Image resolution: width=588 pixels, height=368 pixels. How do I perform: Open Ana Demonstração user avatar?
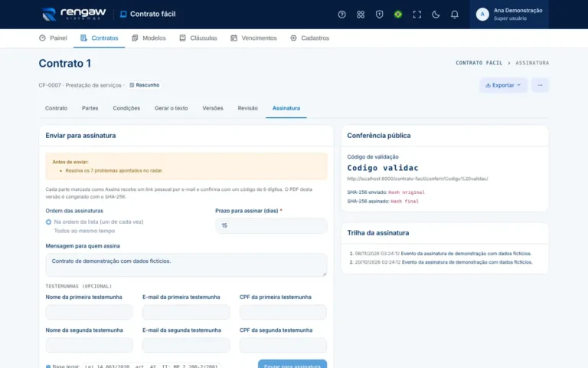[x=482, y=15]
